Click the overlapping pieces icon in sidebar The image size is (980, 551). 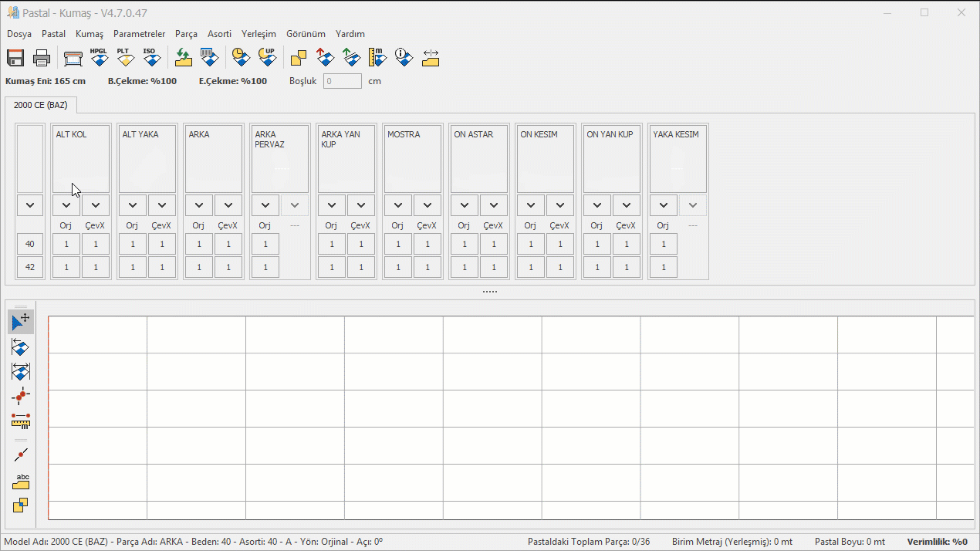point(21,505)
